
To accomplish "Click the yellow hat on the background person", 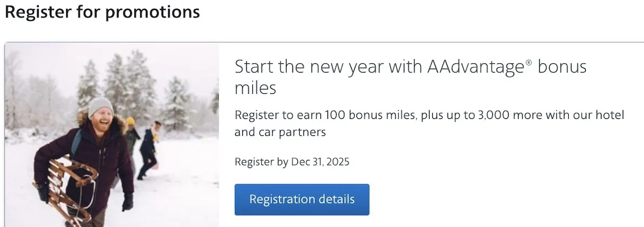I will pyautogui.click(x=130, y=121).
